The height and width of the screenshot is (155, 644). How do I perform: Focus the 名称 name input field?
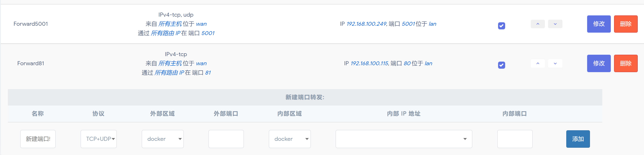pos(38,139)
